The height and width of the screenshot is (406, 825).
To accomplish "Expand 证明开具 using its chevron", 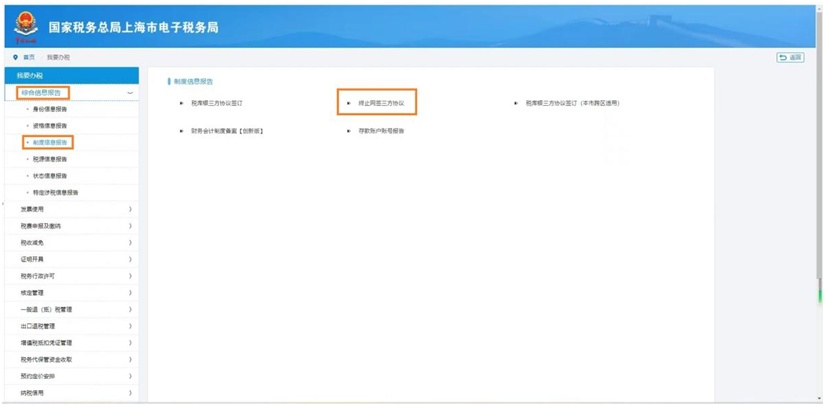I will point(130,259).
